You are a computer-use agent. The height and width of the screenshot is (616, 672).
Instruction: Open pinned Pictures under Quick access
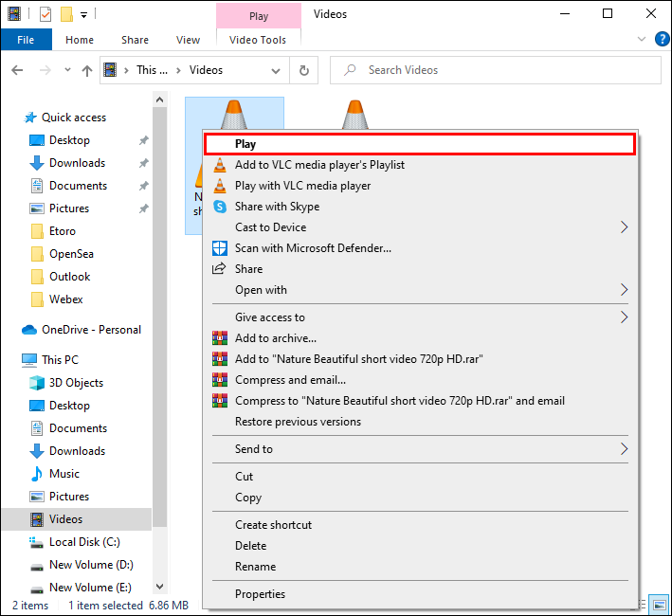(x=69, y=208)
